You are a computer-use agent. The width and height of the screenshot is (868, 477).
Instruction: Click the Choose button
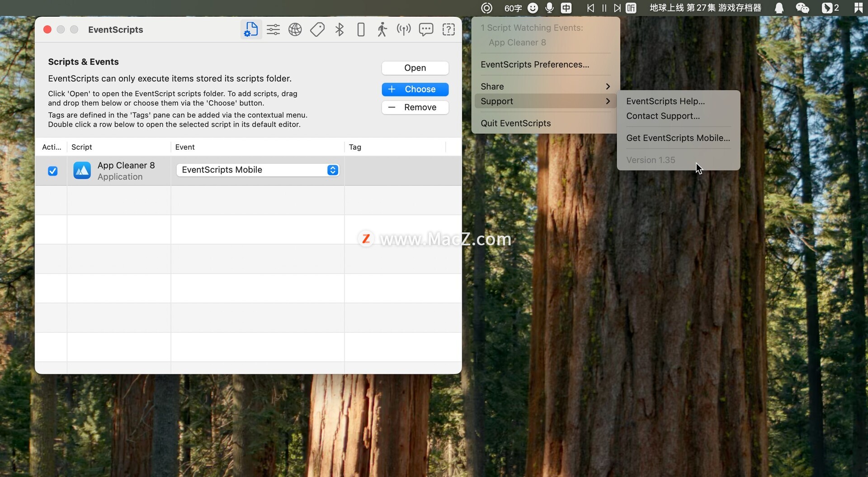point(415,90)
